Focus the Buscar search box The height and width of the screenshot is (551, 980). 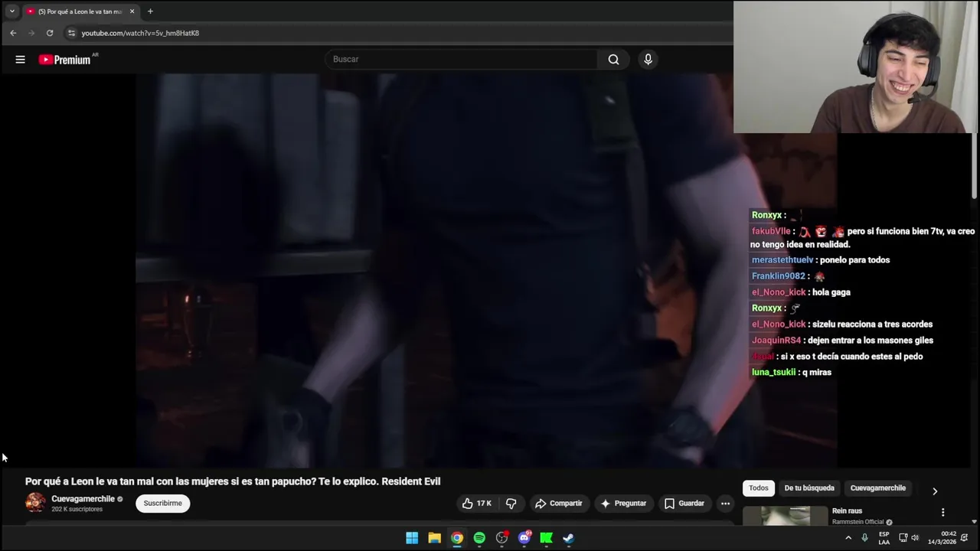pos(462,60)
